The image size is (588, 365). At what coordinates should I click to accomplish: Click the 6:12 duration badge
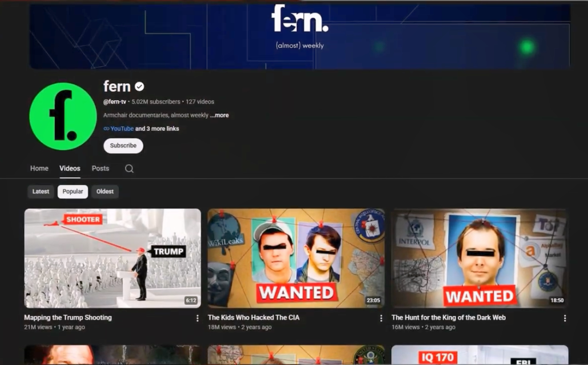point(191,300)
